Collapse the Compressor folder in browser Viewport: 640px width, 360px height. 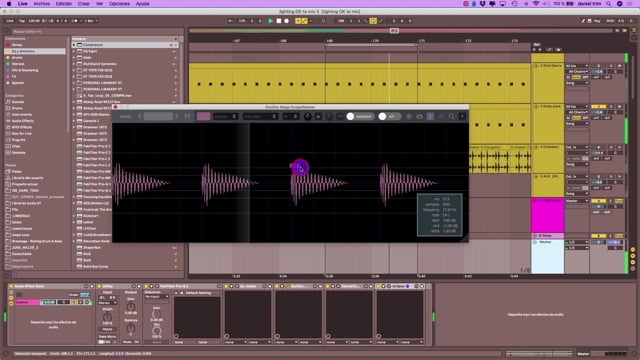click(74, 45)
